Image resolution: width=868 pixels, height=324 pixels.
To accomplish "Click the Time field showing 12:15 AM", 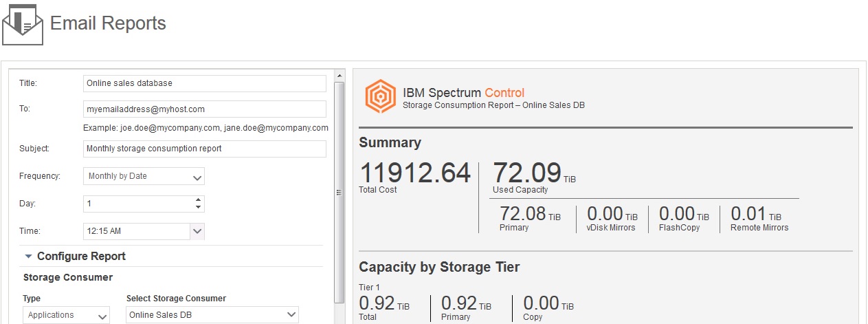I will pos(136,232).
